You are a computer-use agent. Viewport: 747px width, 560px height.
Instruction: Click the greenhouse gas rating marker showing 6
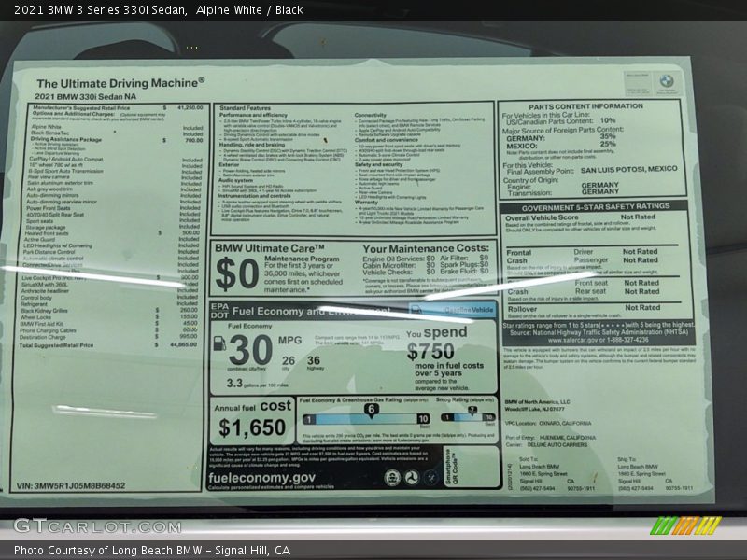click(x=371, y=410)
